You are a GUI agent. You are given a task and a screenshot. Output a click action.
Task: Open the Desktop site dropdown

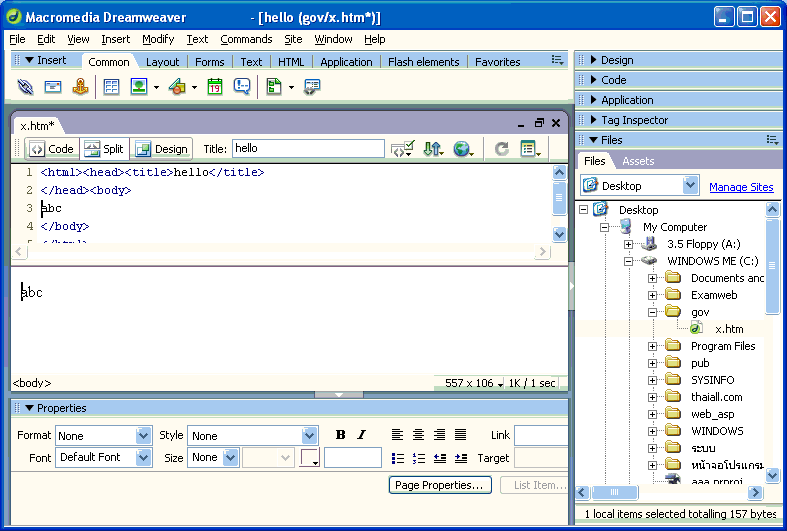tap(690, 186)
